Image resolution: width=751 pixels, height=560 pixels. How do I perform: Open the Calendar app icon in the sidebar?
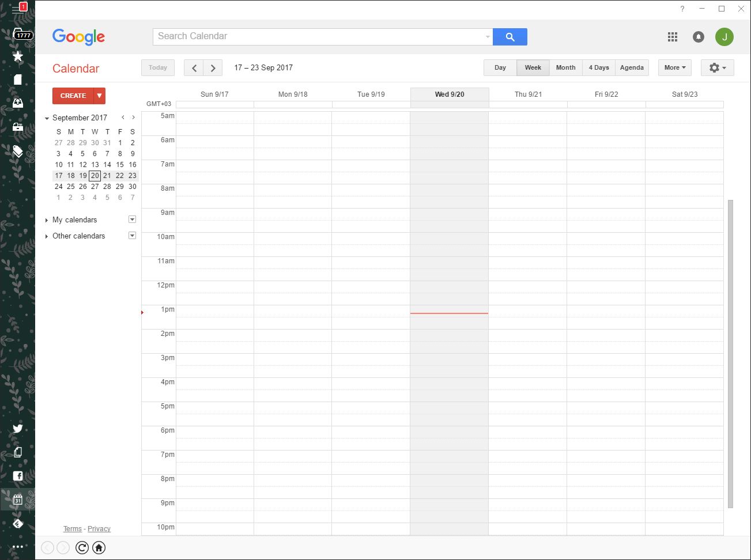point(18,499)
